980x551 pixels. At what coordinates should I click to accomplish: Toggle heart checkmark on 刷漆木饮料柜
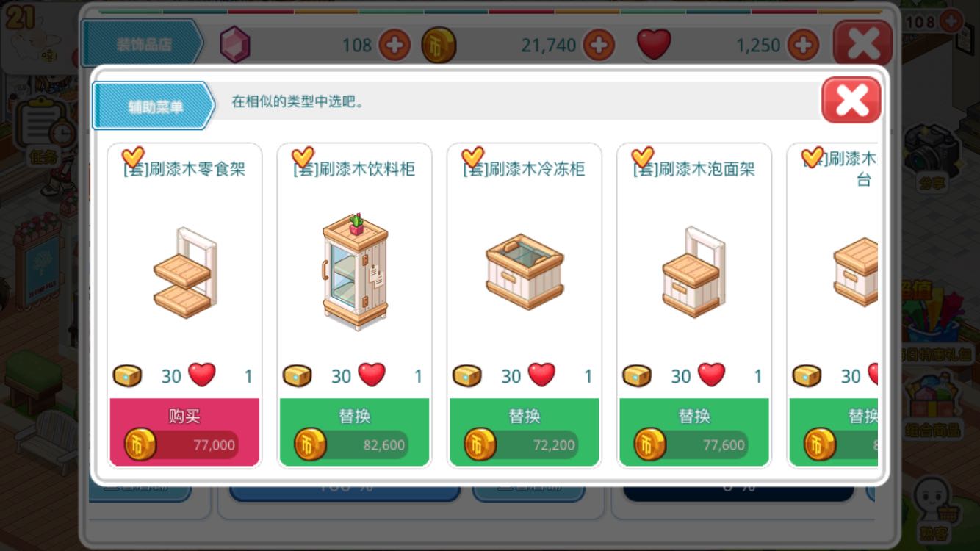[303, 156]
